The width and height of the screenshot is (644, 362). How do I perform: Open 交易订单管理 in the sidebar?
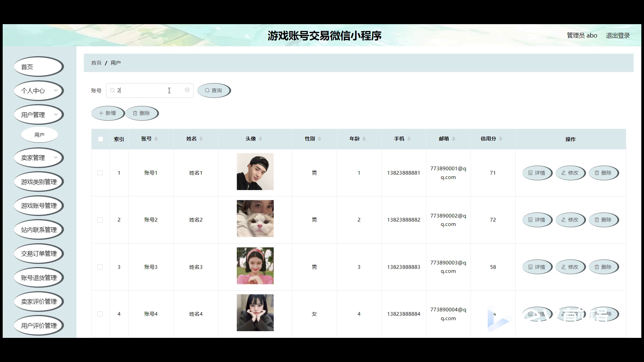pos(39,253)
